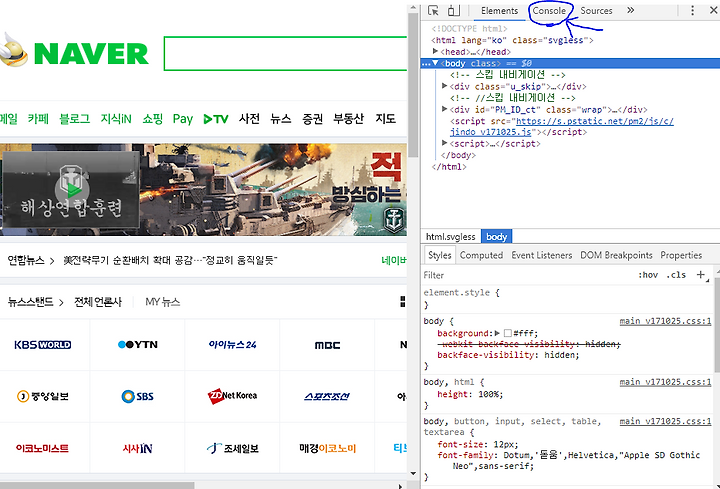Toggle the :hov element state button
Image resolution: width=720 pixels, height=489 pixels.
click(647, 275)
